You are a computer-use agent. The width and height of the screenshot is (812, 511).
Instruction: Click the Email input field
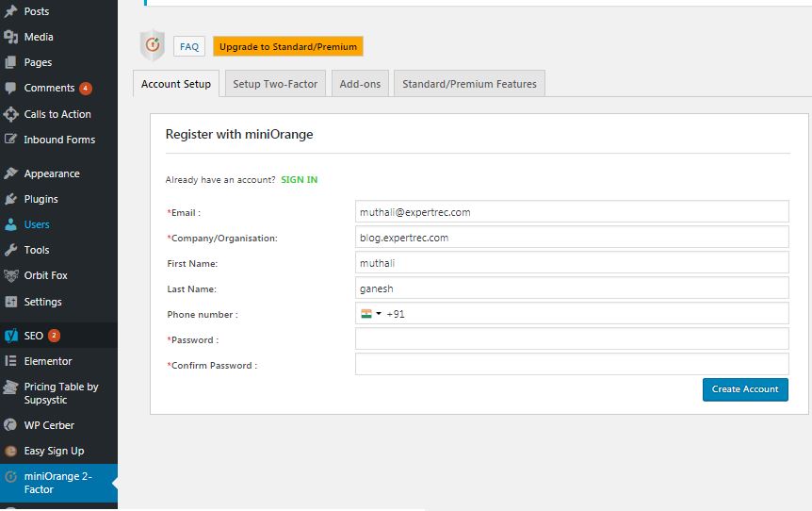[x=572, y=211]
